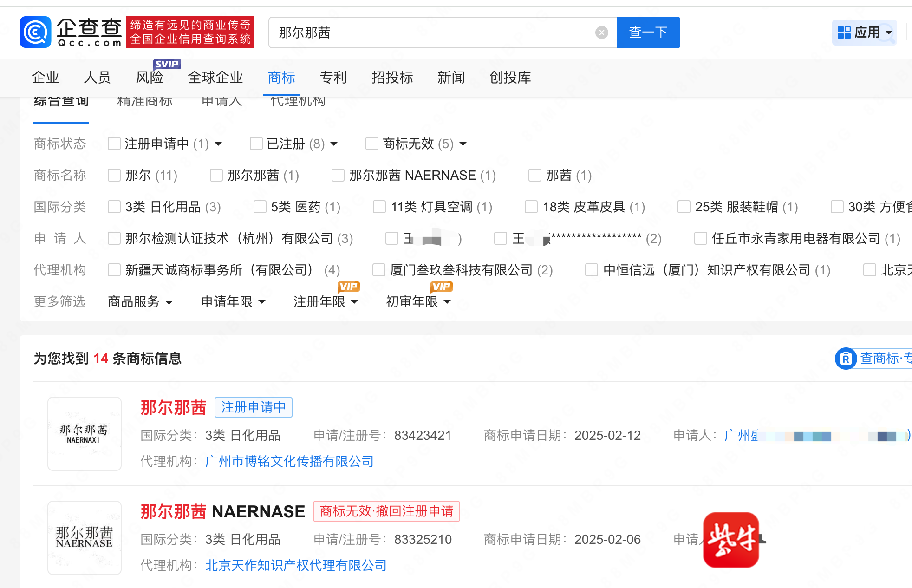The image size is (912, 588).
Task: Check the 那尔那茜 (1) name checkbox
Action: pos(216,175)
